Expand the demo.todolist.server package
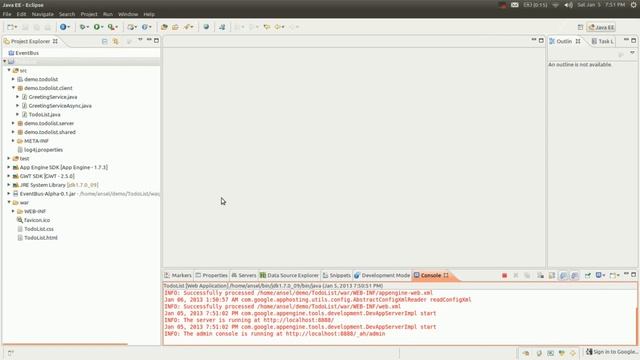Screen dimensions: 640x360 (13, 123)
